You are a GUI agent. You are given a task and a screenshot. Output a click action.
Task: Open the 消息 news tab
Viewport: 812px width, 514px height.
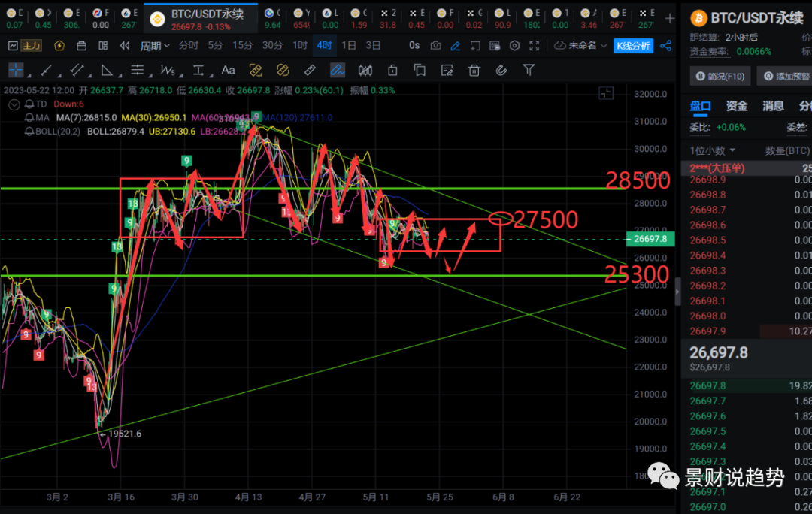(773, 106)
